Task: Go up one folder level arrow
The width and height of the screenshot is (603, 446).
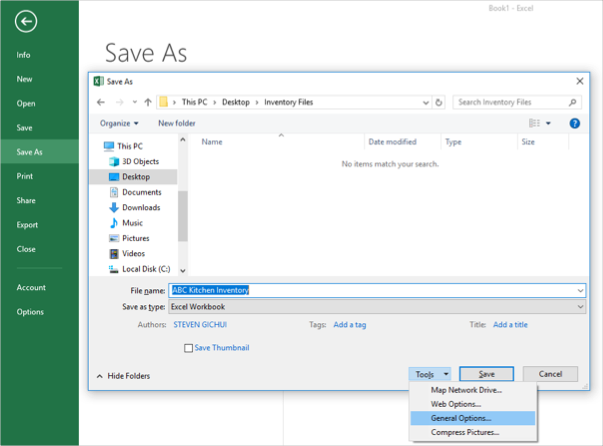Action: (148, 102)
